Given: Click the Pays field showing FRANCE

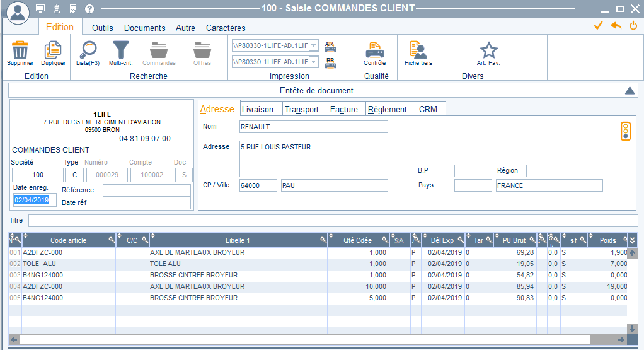Looking at the screenshot, I should [549, 185].
